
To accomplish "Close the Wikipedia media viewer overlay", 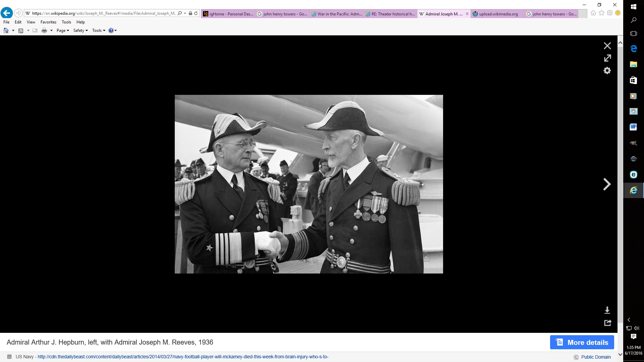I will (x=607, y=46).
